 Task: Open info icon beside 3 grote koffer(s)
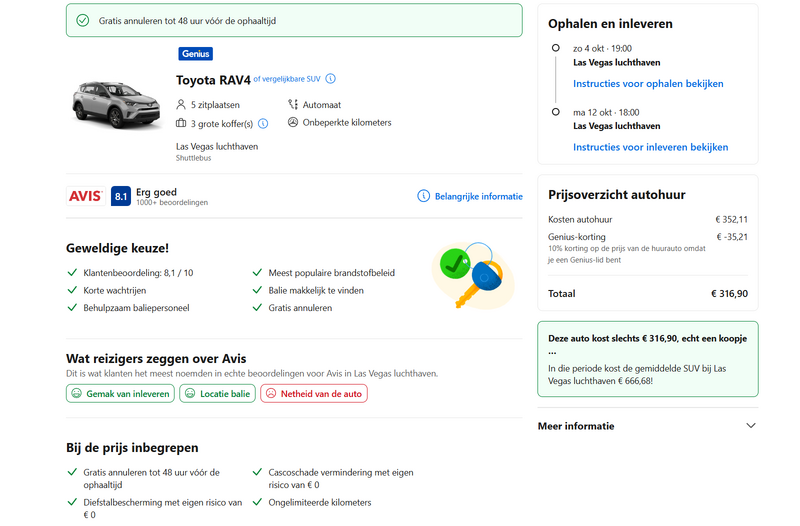click(x=263, y=123)
